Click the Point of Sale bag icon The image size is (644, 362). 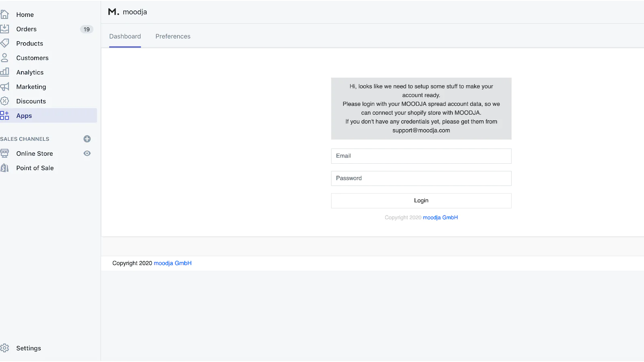coord(4,168)
